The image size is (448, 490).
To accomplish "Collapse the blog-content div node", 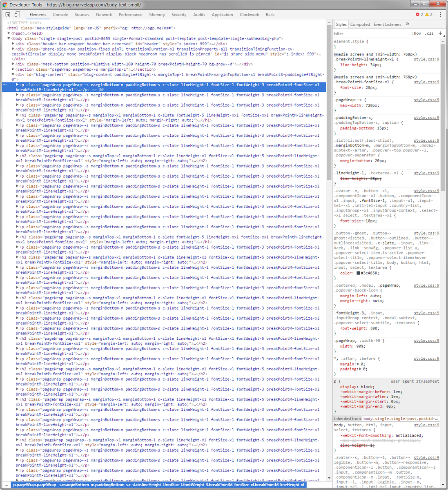I will click(x=13, y=74).
